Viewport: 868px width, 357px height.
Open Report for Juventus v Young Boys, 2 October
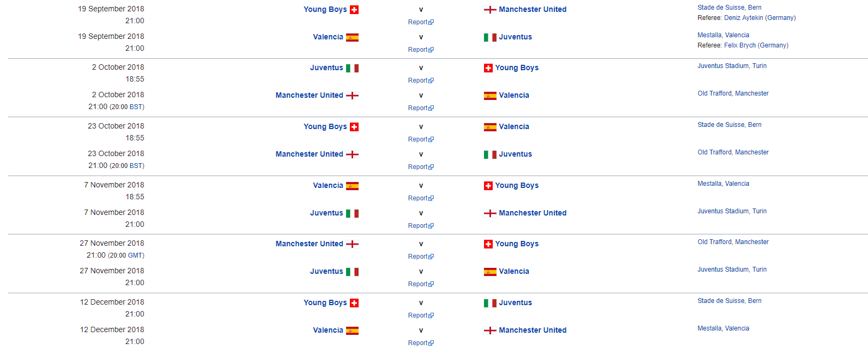tap(421, 80)
